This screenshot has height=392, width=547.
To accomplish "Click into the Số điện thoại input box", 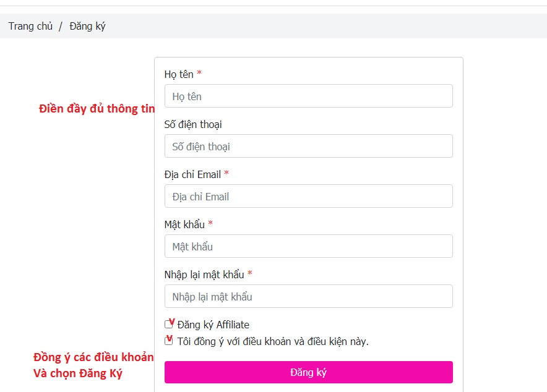I will (x=308, y=146).
